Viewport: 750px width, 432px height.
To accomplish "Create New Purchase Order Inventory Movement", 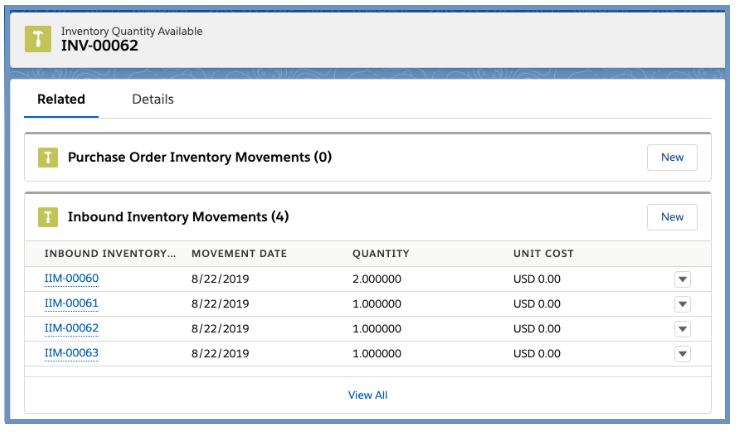I will click(x=672, y=157).
